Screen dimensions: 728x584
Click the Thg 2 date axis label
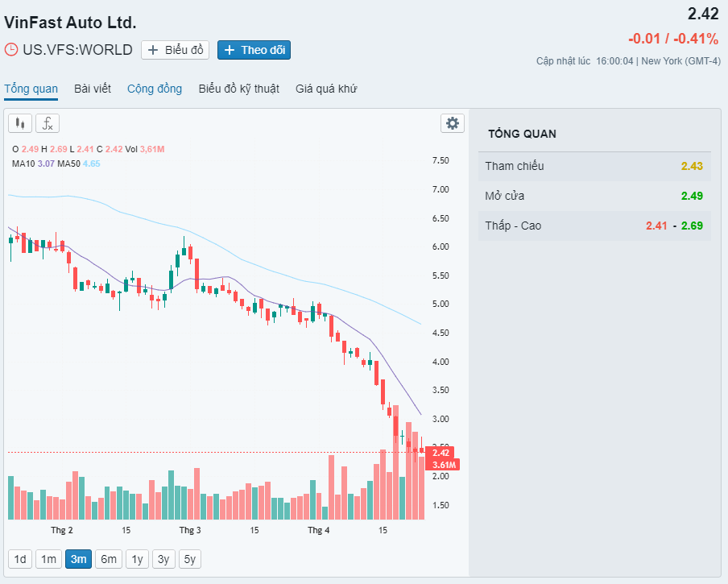coord(62,530)
